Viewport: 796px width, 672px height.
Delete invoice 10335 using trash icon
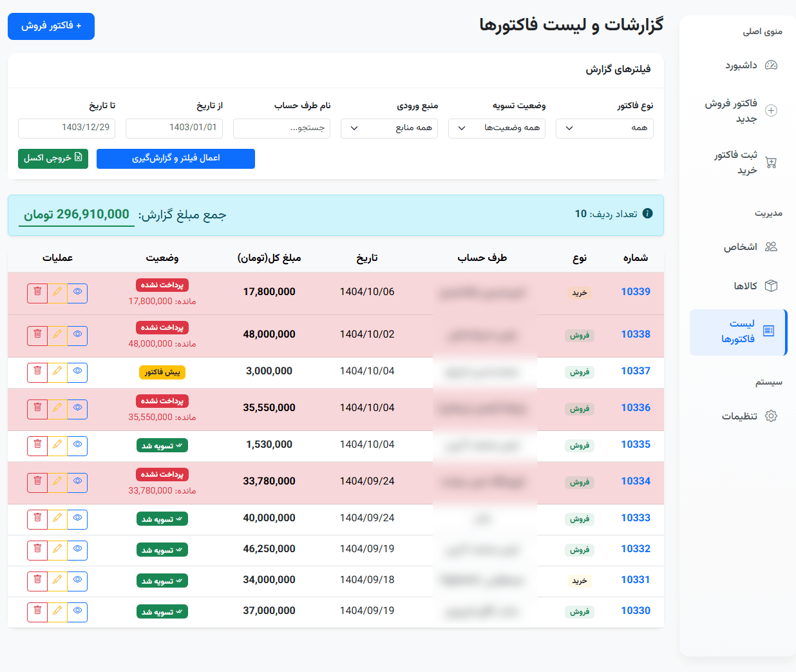point(37,446)
